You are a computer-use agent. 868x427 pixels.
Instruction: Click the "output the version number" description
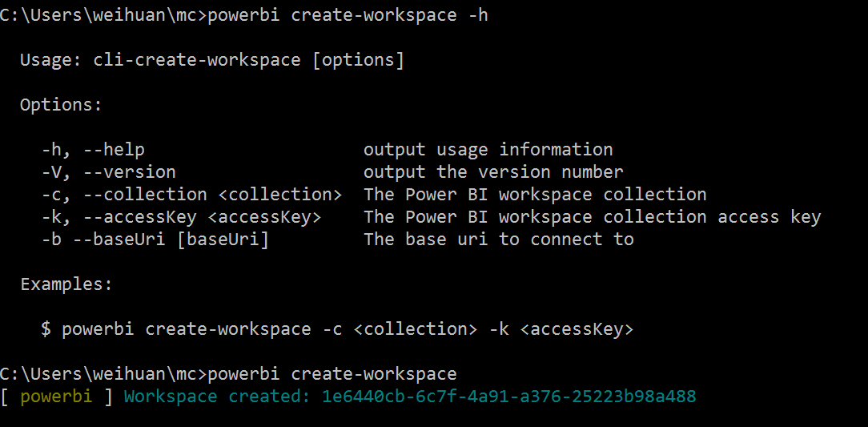pos(492,172)
